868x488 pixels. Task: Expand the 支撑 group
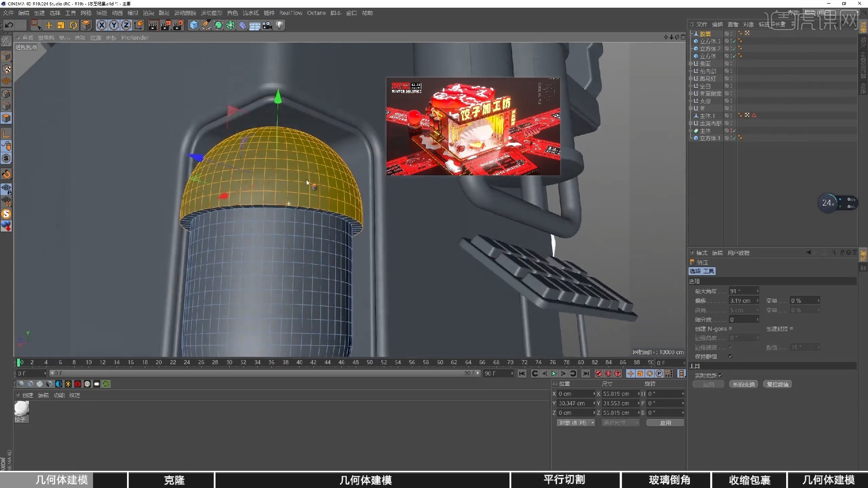(x=691, y=101)
